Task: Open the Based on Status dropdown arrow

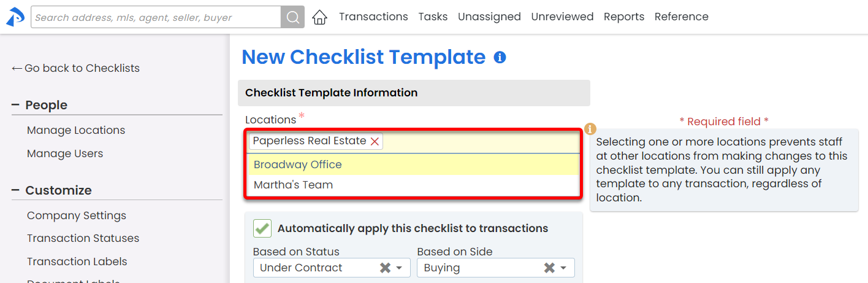Action: [399, 268]
